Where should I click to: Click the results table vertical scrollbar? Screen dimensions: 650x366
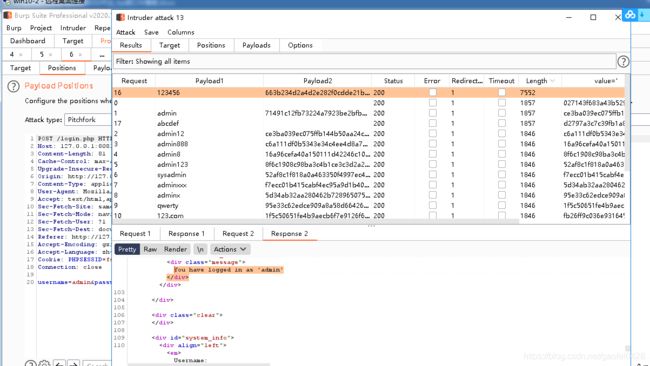pyautogui.click(x=627, y=124)
